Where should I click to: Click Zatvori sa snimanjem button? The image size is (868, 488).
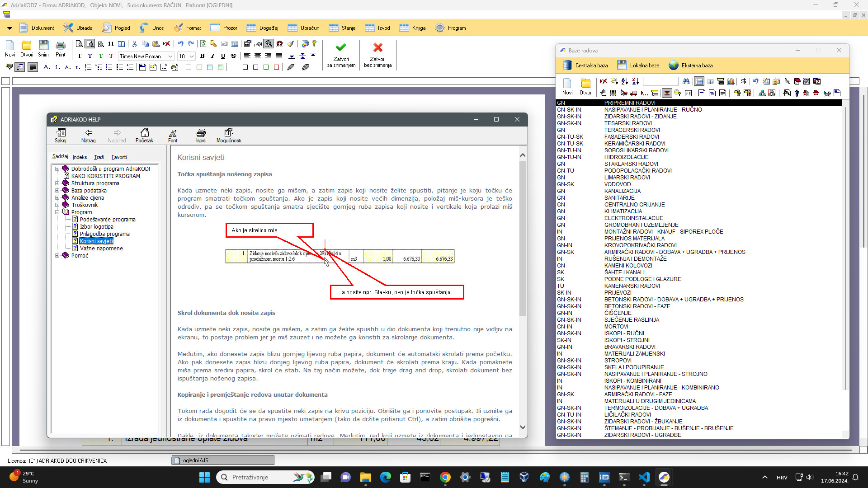pyautogui.click(x=341, y=55)
